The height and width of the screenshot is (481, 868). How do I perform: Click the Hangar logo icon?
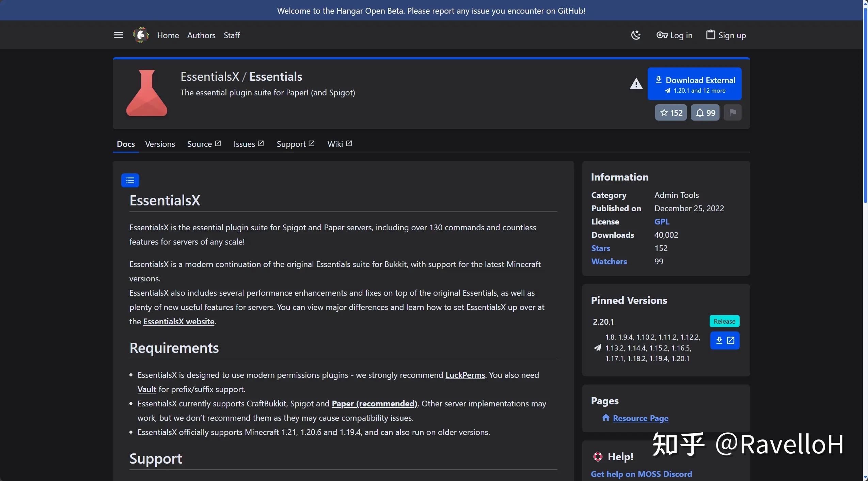tap(141, 35)
